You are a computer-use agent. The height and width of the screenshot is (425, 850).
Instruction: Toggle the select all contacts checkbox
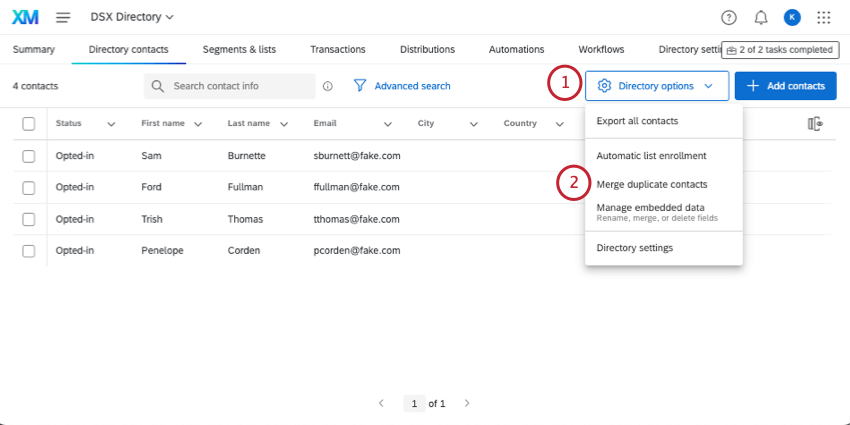(29, 123)
